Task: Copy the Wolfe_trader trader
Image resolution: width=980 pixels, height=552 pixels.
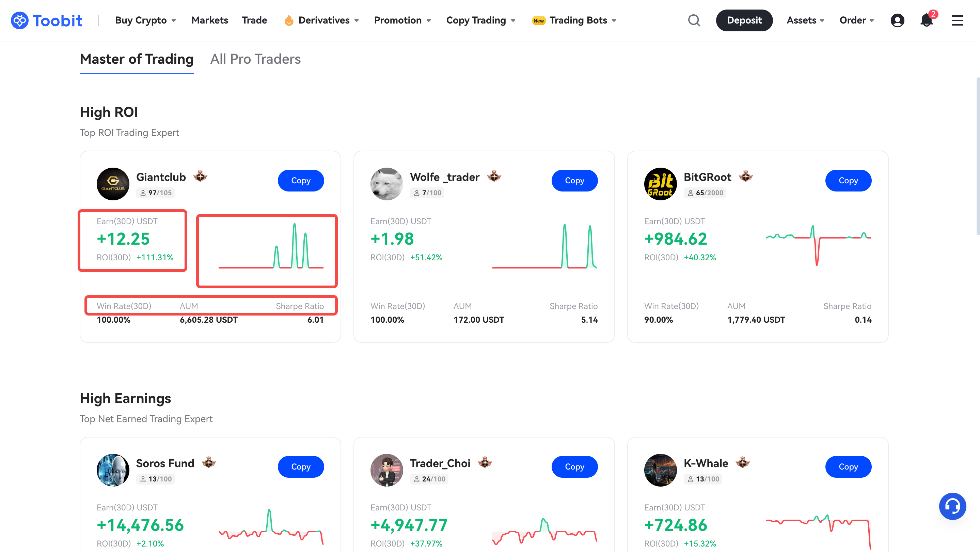Action: point(574,181)
